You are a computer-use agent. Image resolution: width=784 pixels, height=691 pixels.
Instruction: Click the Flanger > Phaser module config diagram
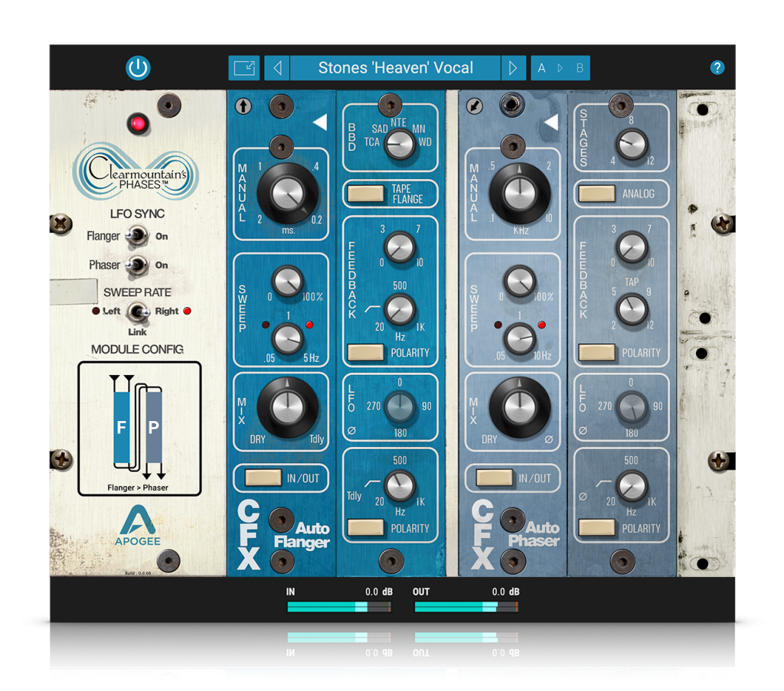coord(139,429)
